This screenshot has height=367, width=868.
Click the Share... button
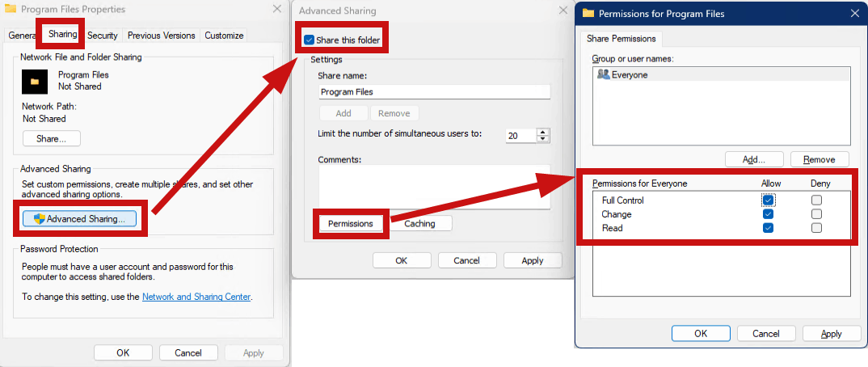tap(52, 139)
